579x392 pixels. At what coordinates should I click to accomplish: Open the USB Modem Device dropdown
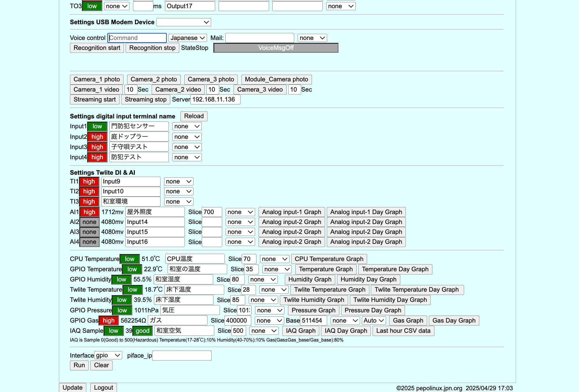[183, 22]
